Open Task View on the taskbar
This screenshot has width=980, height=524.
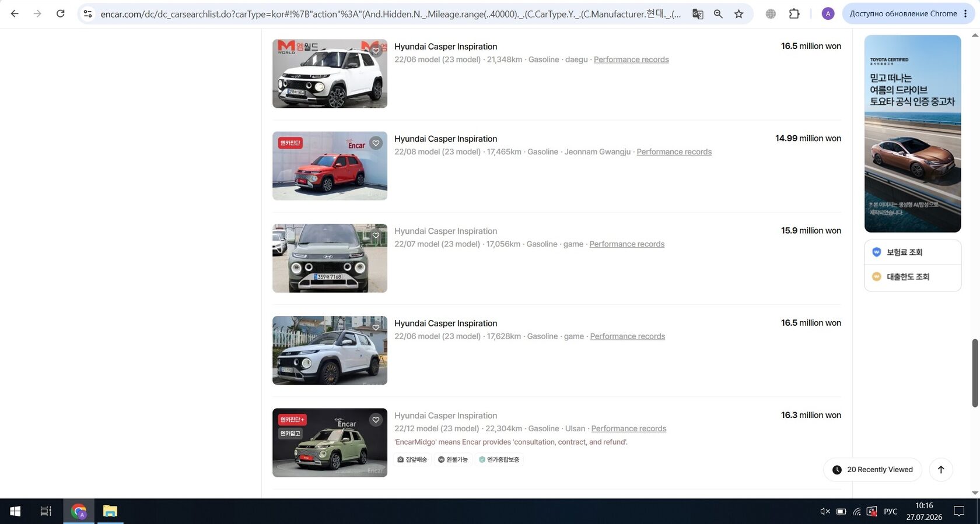(x=45, y=511)
